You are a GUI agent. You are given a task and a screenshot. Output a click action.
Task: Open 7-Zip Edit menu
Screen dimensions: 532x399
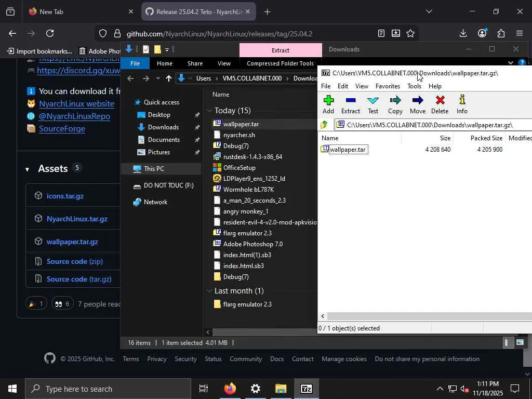point(343,86)
